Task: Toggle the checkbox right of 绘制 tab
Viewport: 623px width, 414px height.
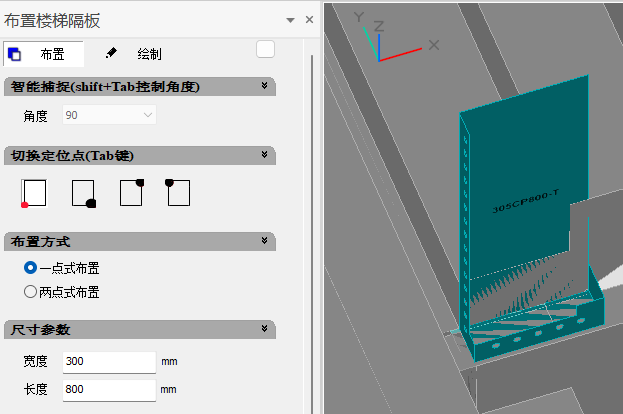Action: 265,49
